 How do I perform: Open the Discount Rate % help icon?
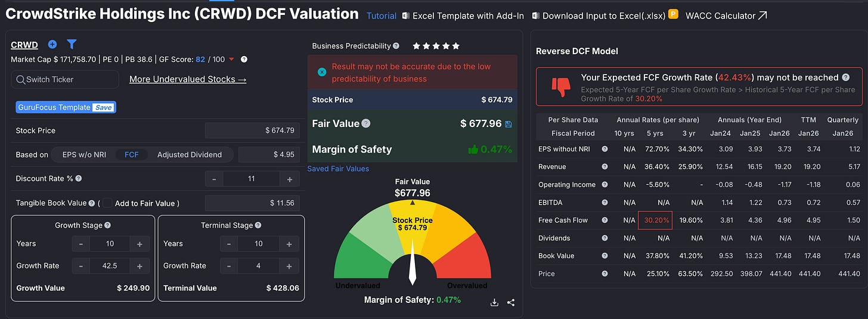click(x=79, y=178)
